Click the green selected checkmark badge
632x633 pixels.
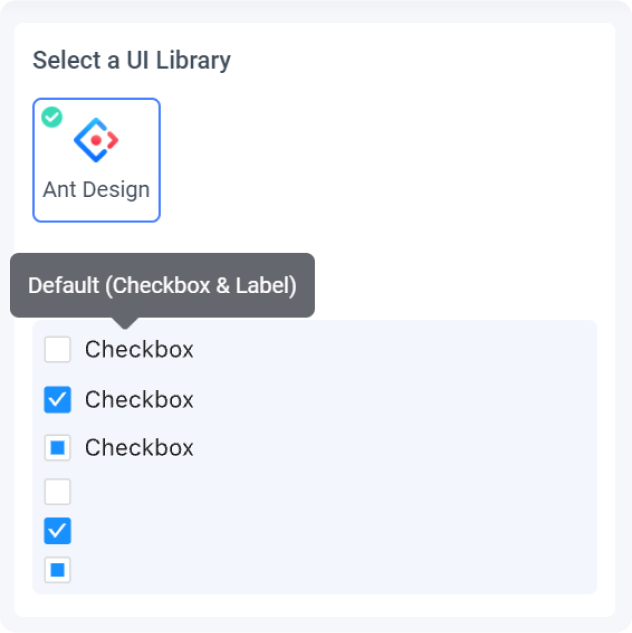click(52, 117)
